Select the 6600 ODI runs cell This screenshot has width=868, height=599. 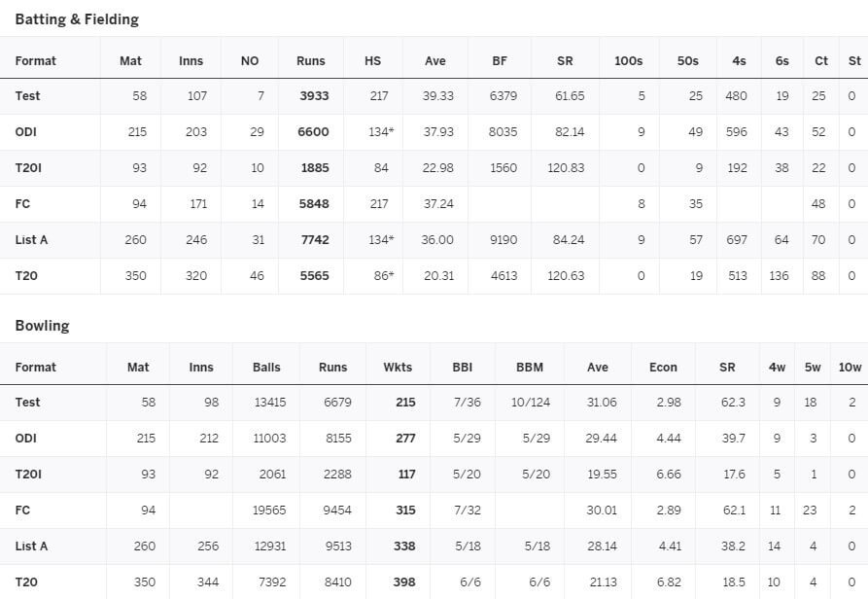[x=313, y=131]
